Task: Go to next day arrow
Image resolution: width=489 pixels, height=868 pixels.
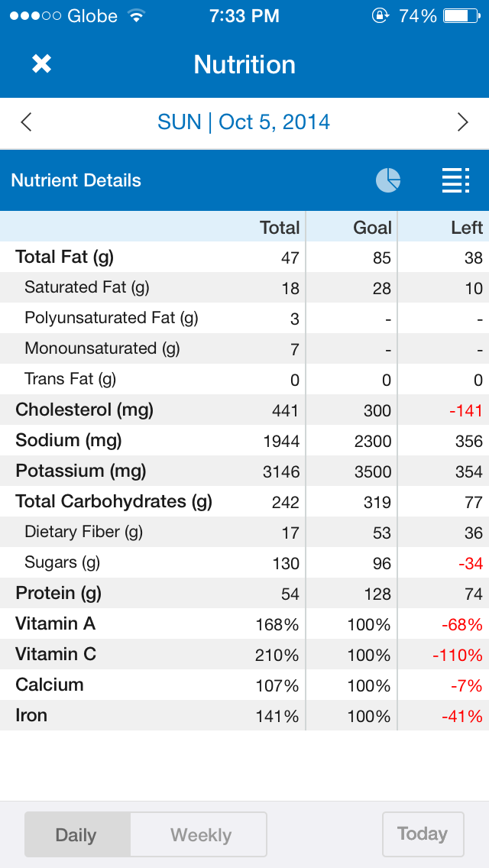Action: pyautogui.click(x=463, y=121)
